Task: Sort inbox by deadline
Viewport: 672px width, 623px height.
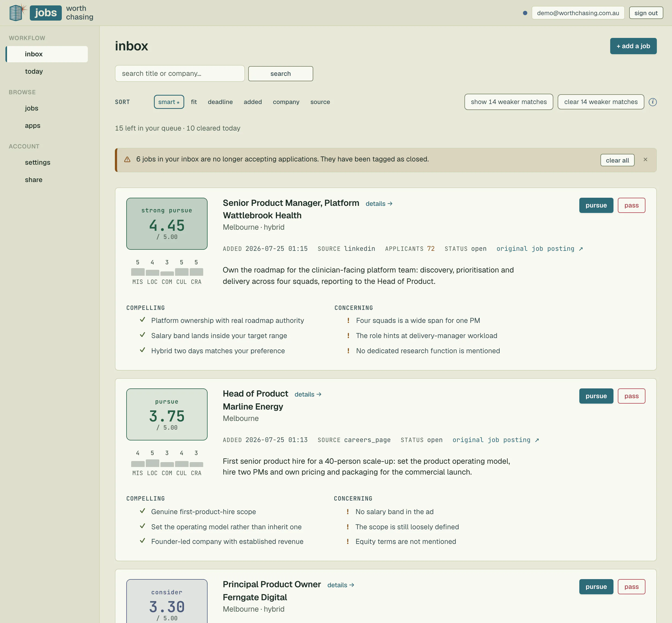Action: point(220,102)
